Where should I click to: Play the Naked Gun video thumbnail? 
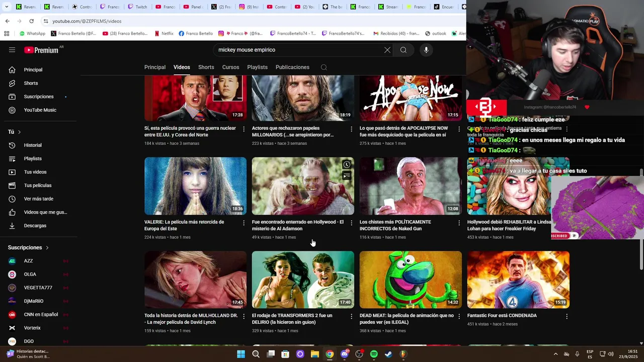tap(411, 186)
